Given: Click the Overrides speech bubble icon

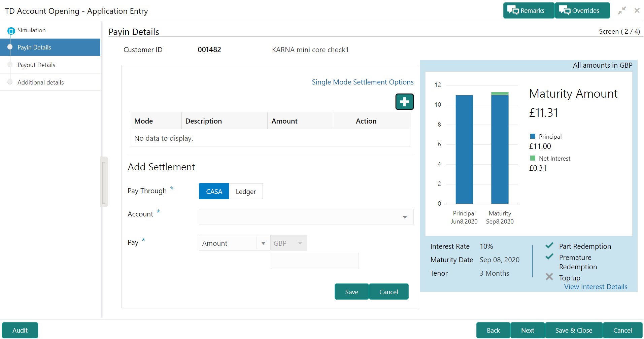Looking at the screenshot, I should tap(565, 10).
